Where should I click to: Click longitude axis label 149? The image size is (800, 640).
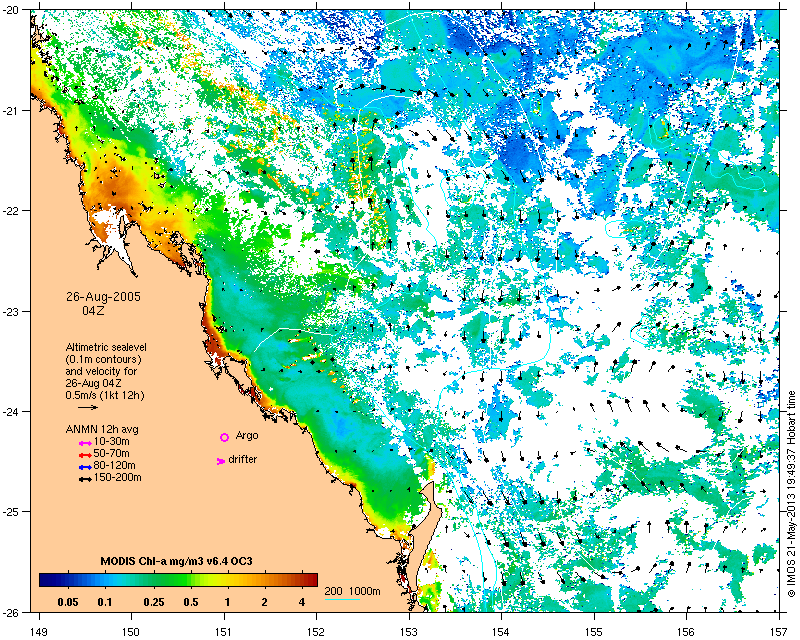39,633
